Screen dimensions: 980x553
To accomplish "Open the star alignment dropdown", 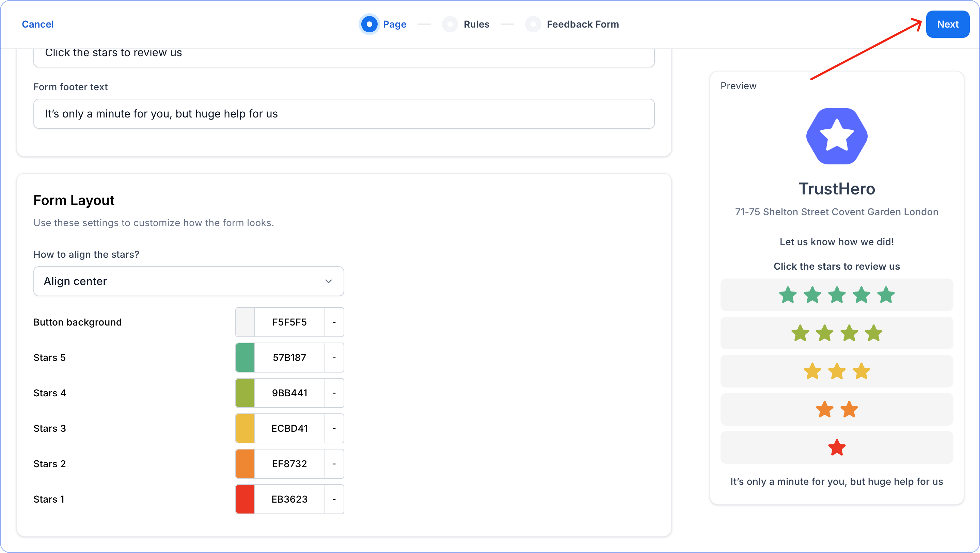I will [188, 281].
